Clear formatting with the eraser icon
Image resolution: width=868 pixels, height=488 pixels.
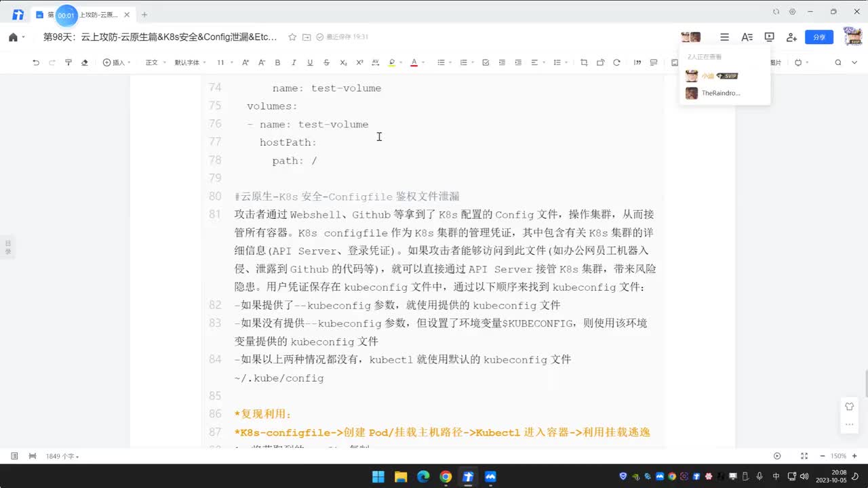[x=85, y=62]
